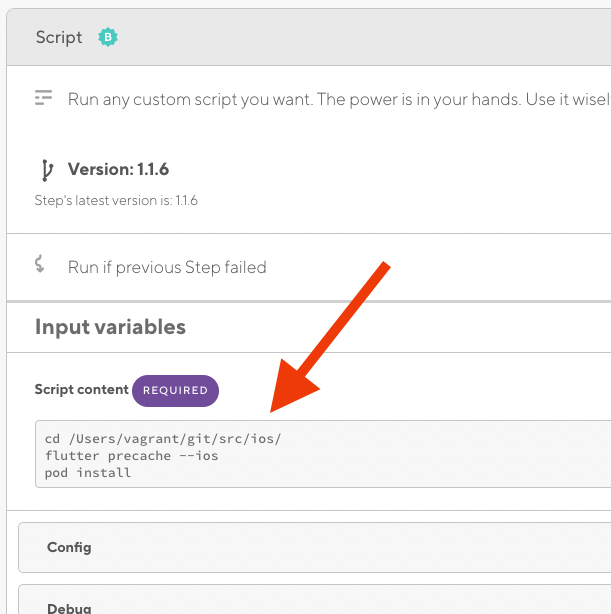
Task: Click the line cd /Users/vagrant/git/src/ios/
Action: point(163,439)
